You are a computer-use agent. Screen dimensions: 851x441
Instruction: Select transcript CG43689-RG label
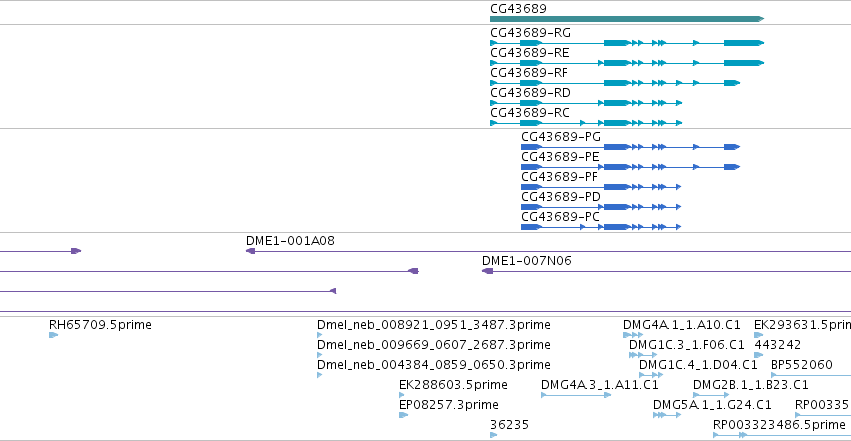530,33
